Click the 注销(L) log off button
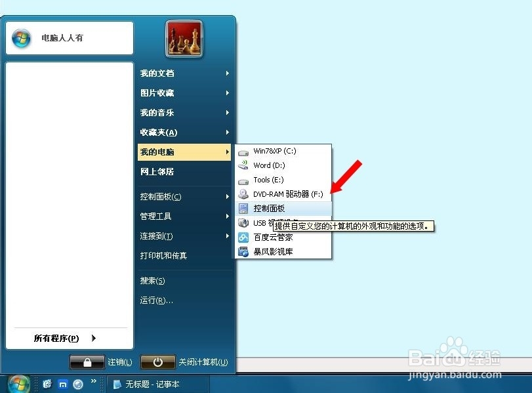 (x=118, y=362)
